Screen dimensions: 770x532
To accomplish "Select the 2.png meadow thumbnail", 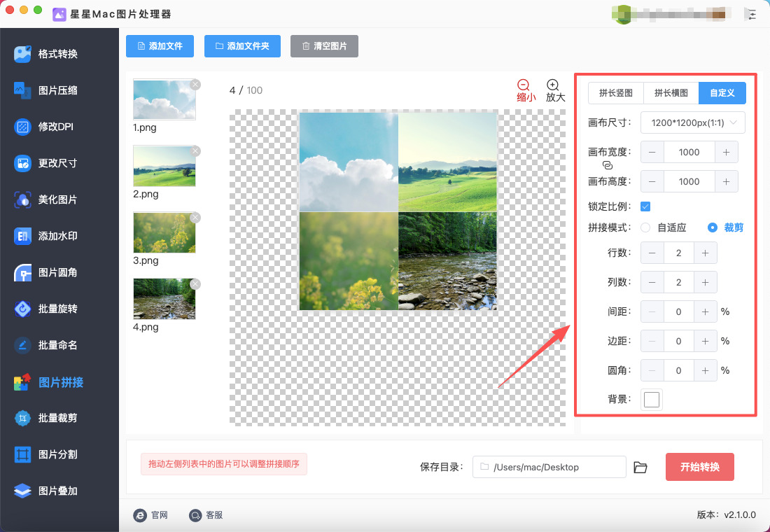I will coord(164,166).
